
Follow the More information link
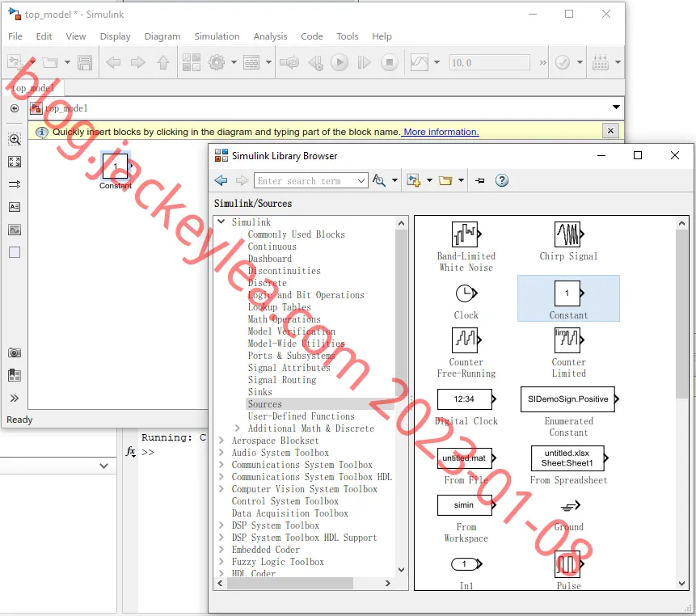[441, 132]
